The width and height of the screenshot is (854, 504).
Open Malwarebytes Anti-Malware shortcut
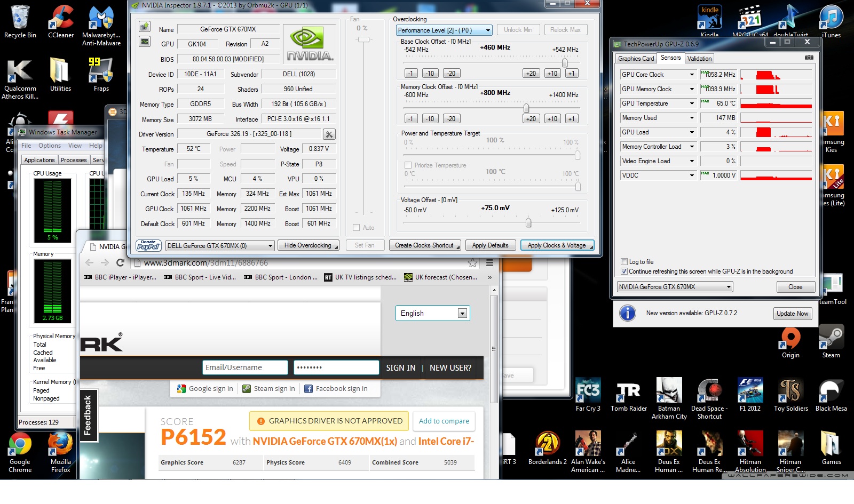tap(101, 26)
